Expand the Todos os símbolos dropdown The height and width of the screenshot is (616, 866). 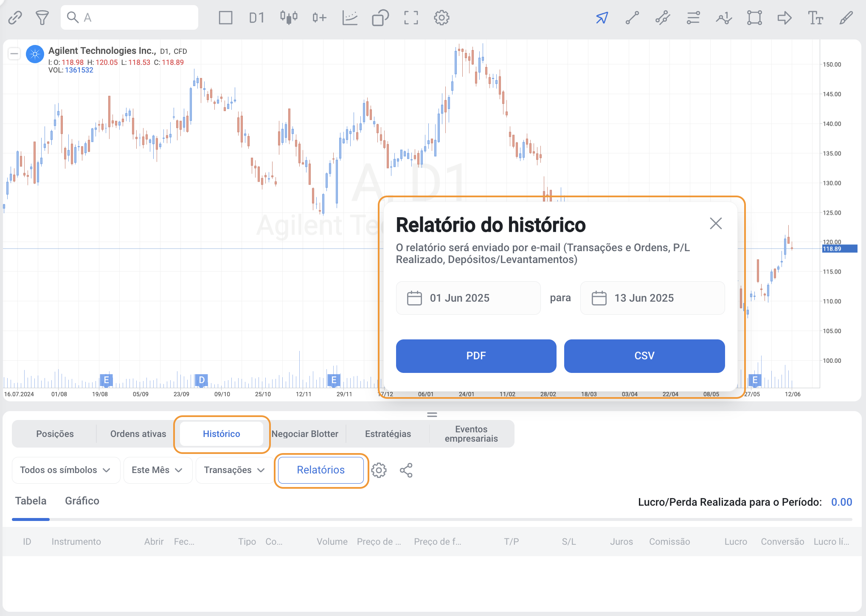point(66,470)
